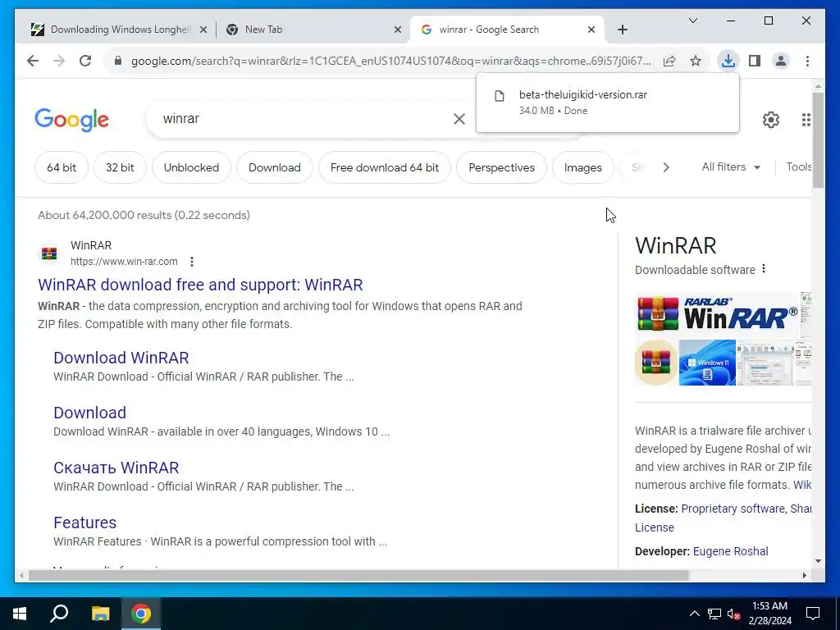Select the Free download 64 bit chip

(384, 167)
